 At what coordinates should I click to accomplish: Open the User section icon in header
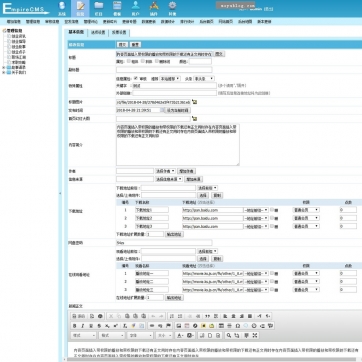pos(135,8)
